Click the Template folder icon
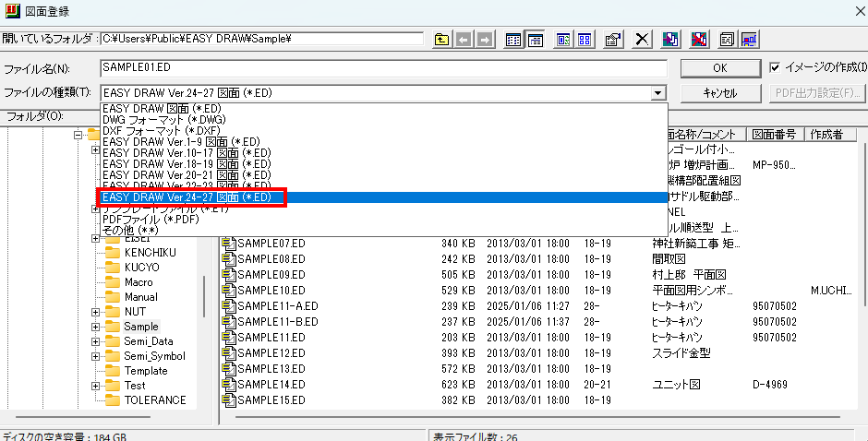 (113, 371)
